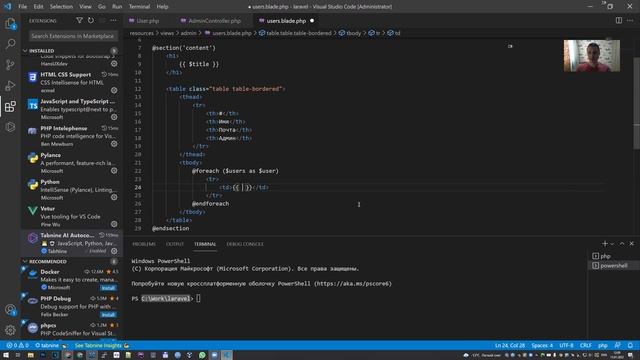
Task: Click the tabnine status bar item
Action: click(x=51, y=345)
